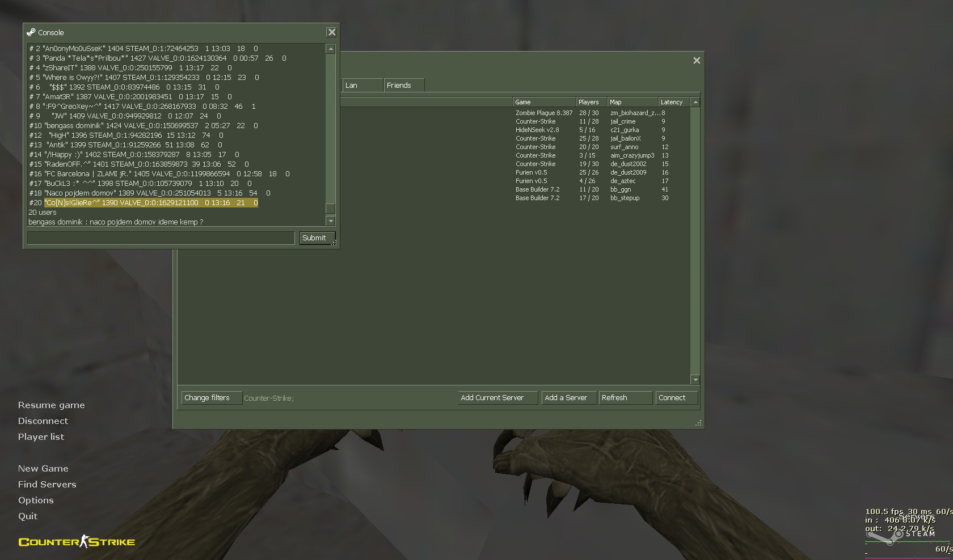Screen dimensions: 953x560
Task: Open the Lan tab
Action: (363, 85)
